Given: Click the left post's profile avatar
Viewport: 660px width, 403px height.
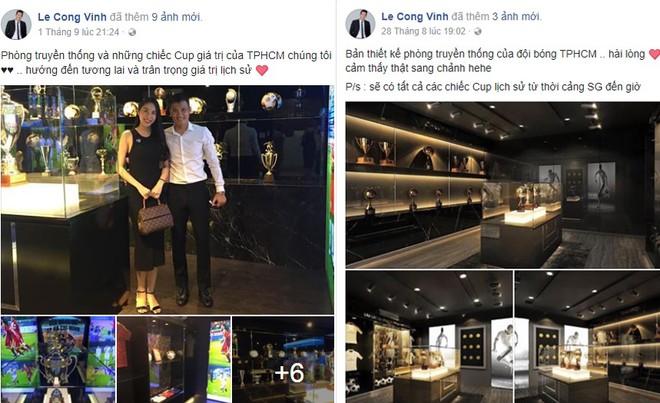Looking at the screenshot, I should pos(16,25).
